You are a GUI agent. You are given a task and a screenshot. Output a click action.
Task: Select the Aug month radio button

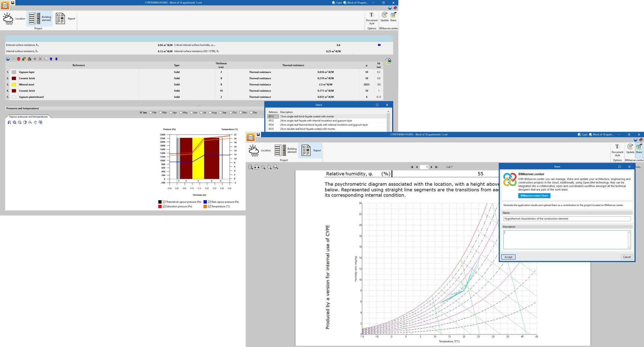211,113
